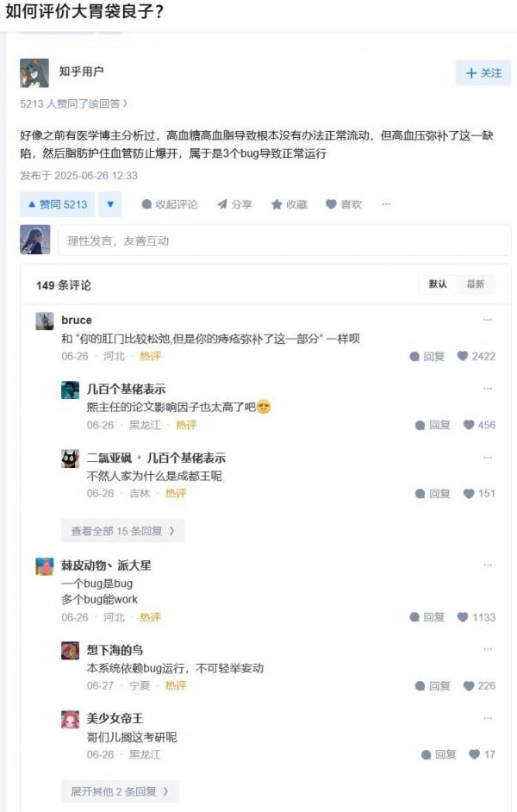Focus the 理性发言，友善互动 comment box
Screen dimensions: 517x812
coord(284,240)
